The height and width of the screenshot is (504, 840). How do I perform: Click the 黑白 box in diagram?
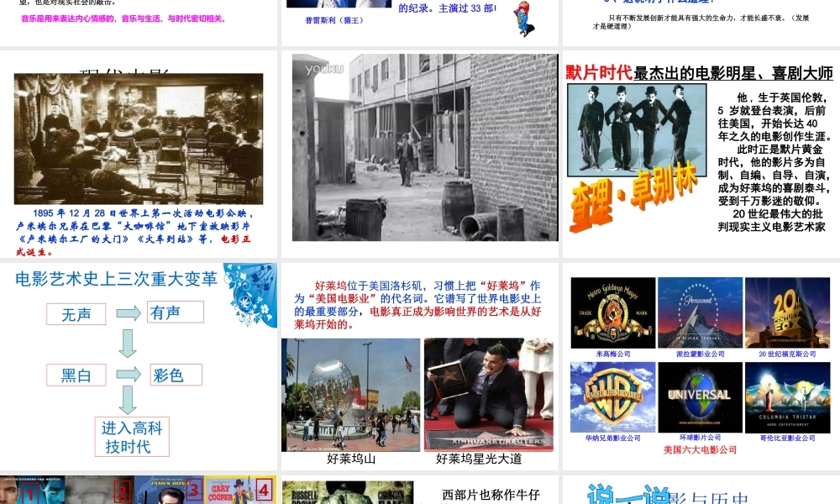[x=76, y=375]
